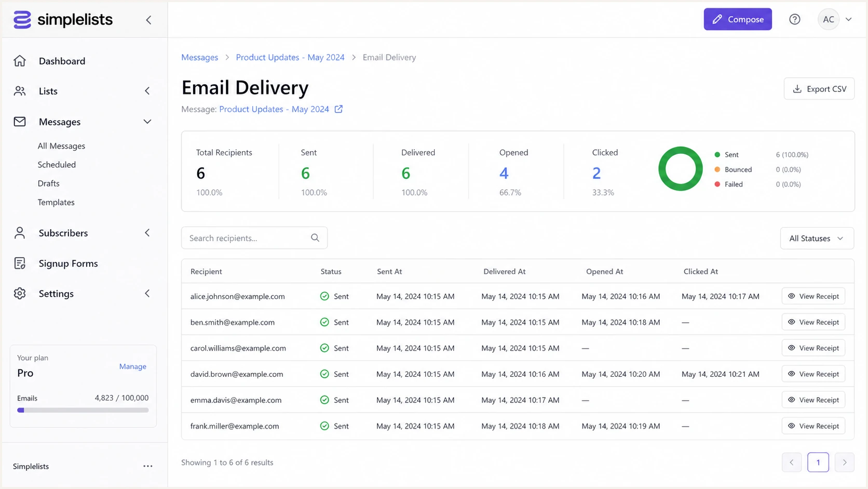Open Templates in sidebar
Screen dimensions: 868x489
pos(56,202)
